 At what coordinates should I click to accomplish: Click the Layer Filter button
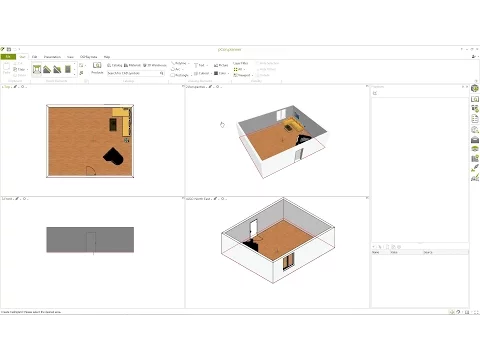coord(241,63)
